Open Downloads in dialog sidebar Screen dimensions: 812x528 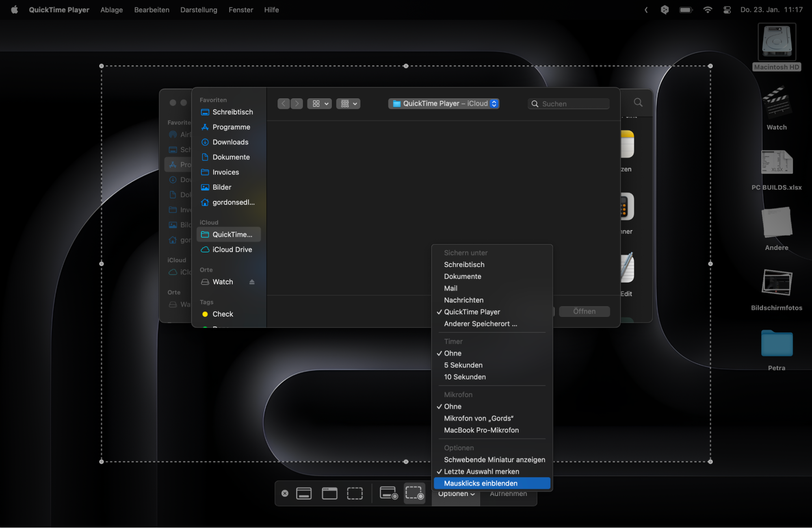(229, 142)
